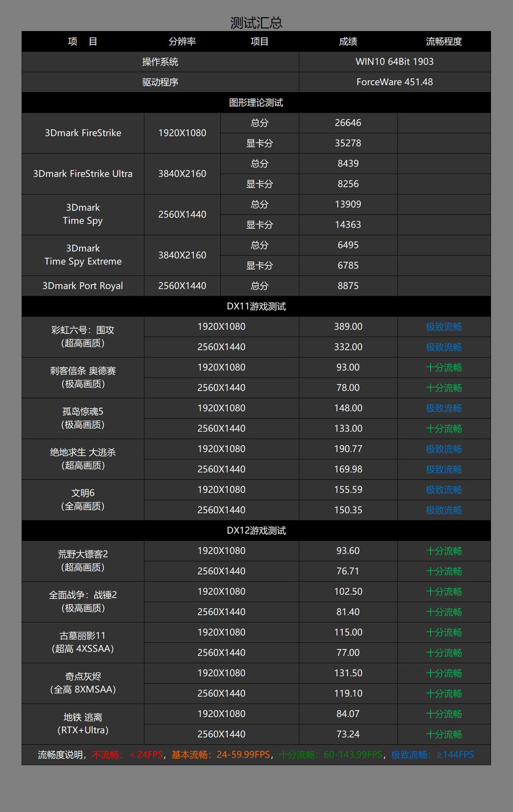Click the score 14363
The width and height of the screenshot is (513, 812).
[x=348, y=225]
